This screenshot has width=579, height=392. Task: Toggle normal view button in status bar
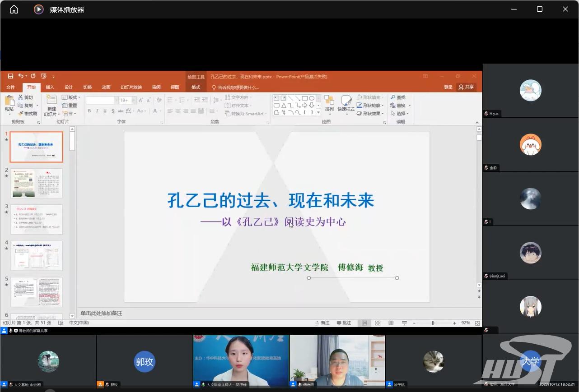click(364, 323)
